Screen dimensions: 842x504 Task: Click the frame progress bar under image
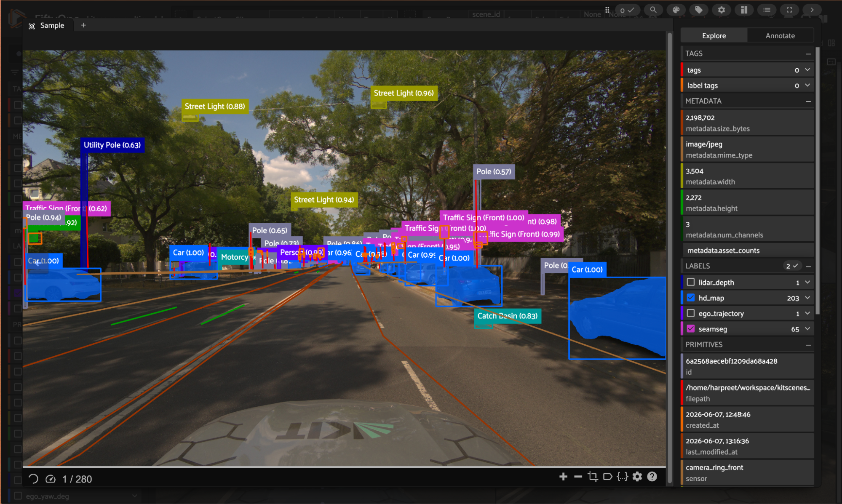coord(344,467)
